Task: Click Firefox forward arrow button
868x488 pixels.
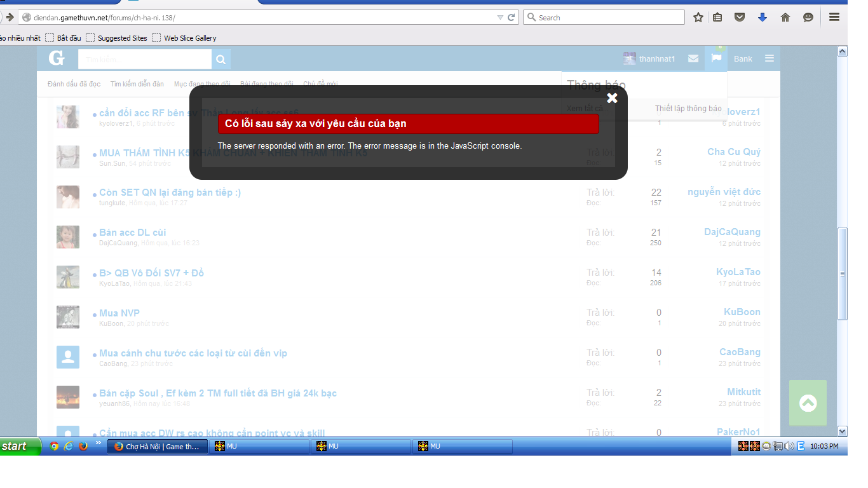Action: [9, 17]
